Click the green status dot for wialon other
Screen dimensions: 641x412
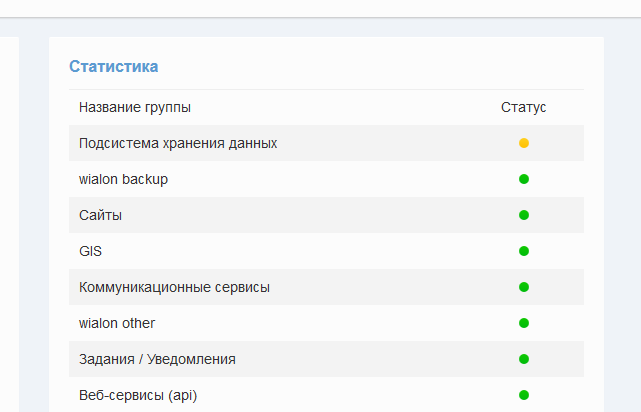click(x=524, y=323)
